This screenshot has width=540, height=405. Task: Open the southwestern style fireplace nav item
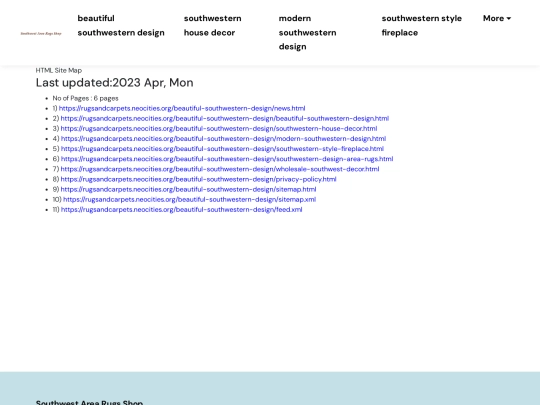[x=422, y=25]
